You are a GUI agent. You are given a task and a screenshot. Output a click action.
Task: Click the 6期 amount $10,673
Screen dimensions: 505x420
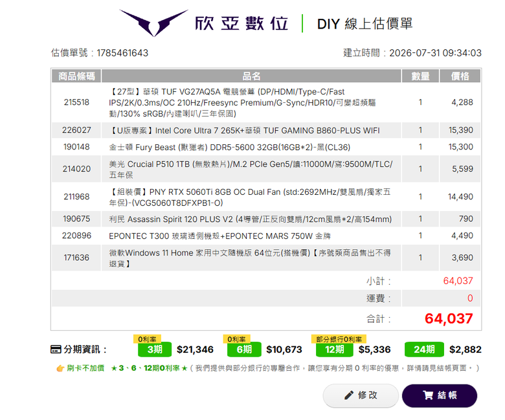pos(284,349)
